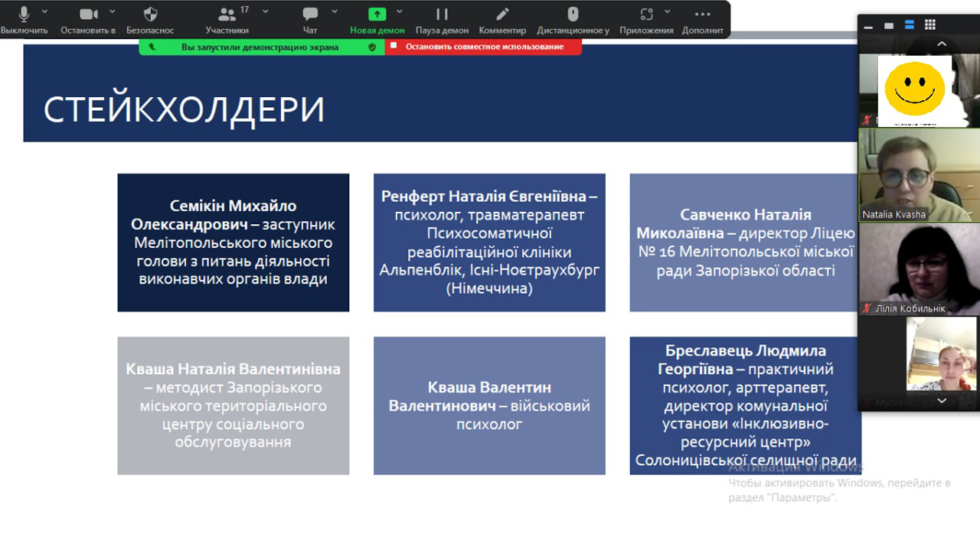Viewport: 980px width, 550px height.
Task: Start a new share with Новая демонстрация
Action: (377, 18)
